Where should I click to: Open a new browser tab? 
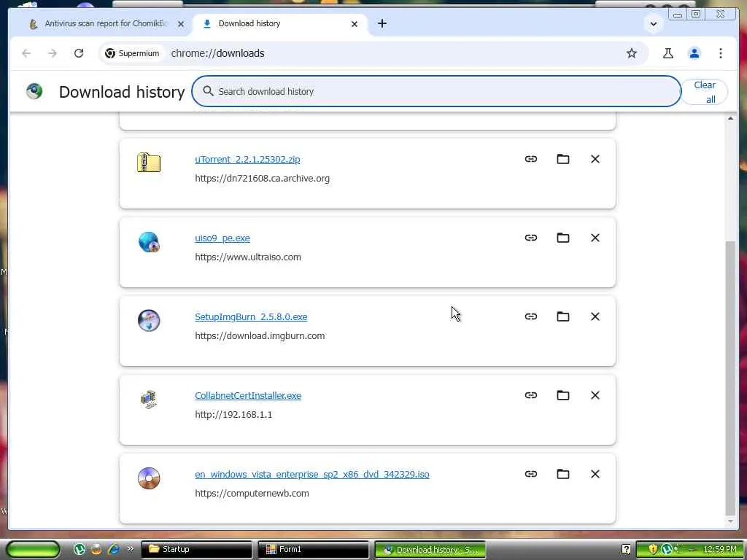click(382, 23)
